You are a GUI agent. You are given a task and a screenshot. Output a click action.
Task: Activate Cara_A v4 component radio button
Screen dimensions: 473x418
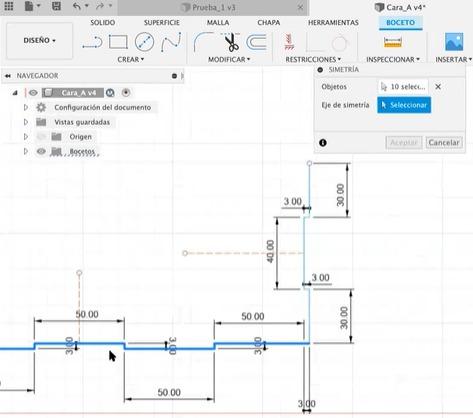pos(126,93)
